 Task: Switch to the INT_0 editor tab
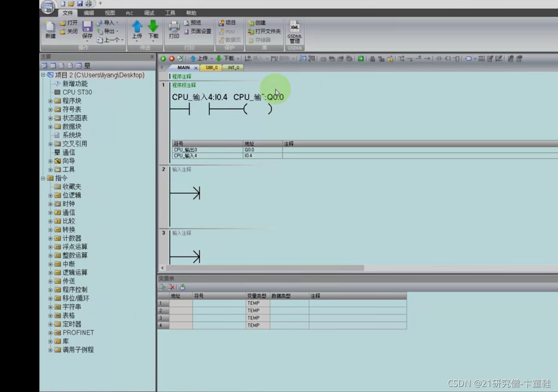233,68
